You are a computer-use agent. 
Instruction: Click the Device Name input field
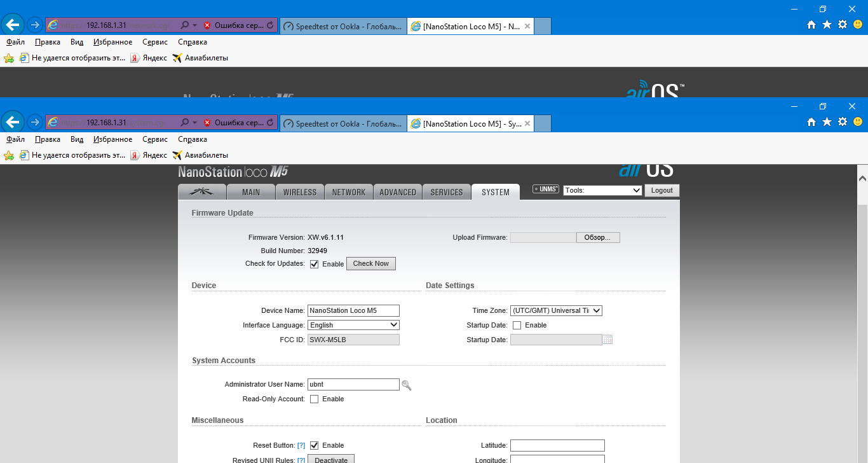[x=353, y=310]
